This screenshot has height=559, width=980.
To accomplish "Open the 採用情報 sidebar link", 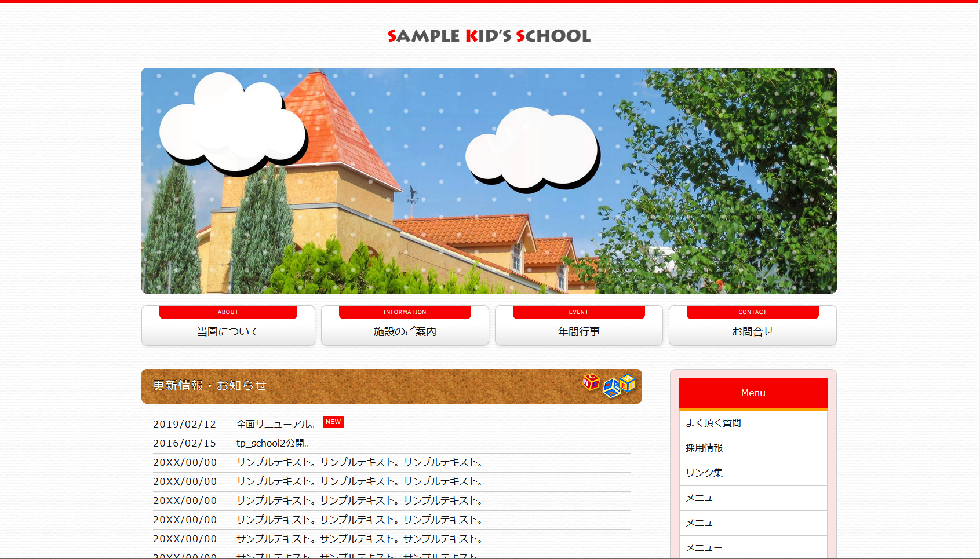I will [x=753, y=448].
